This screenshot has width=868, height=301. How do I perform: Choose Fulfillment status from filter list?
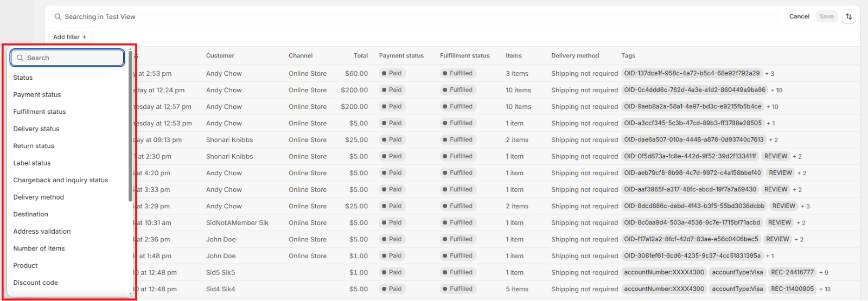pyautogui.click(x=40, y=112)
